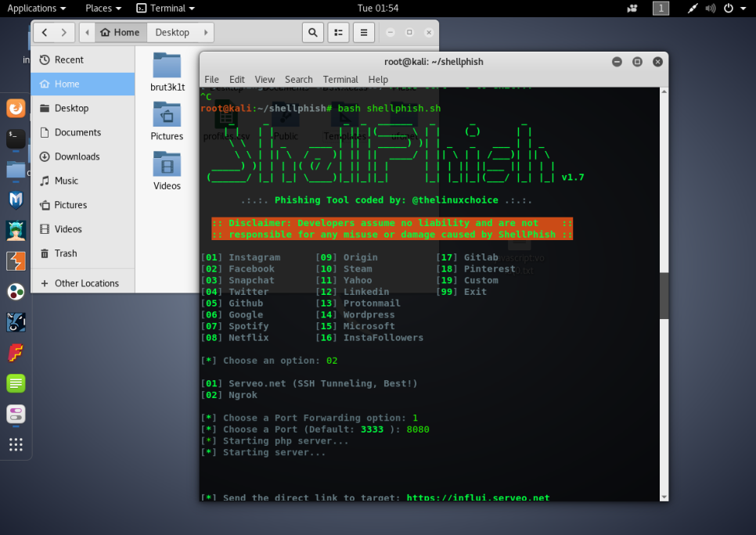Open the Terminal menu in the terminal window
The height and width of the screenshot is (535, 756).
point(340,80)
